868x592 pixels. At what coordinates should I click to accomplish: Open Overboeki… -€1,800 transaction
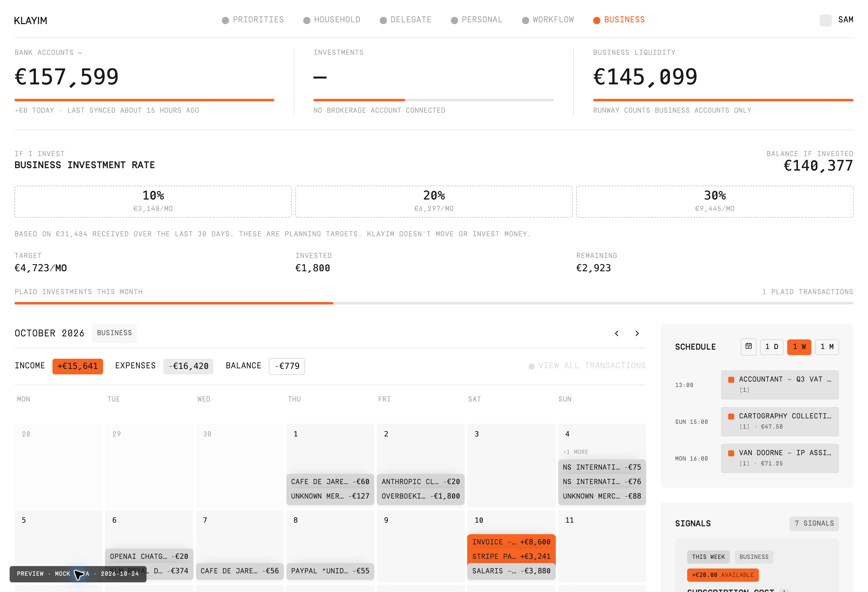(x=420, y=496)
